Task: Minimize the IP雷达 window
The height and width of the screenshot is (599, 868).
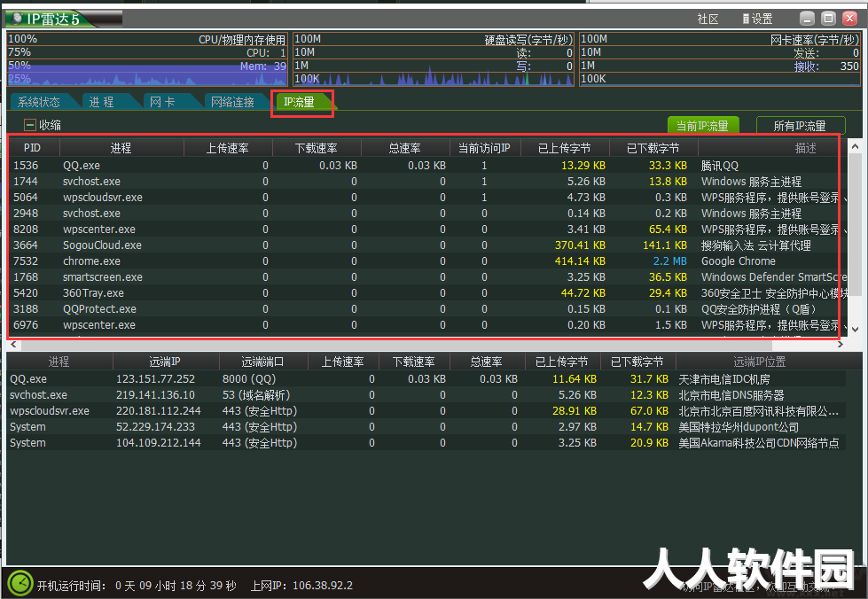Action: [x=807, y=19]
